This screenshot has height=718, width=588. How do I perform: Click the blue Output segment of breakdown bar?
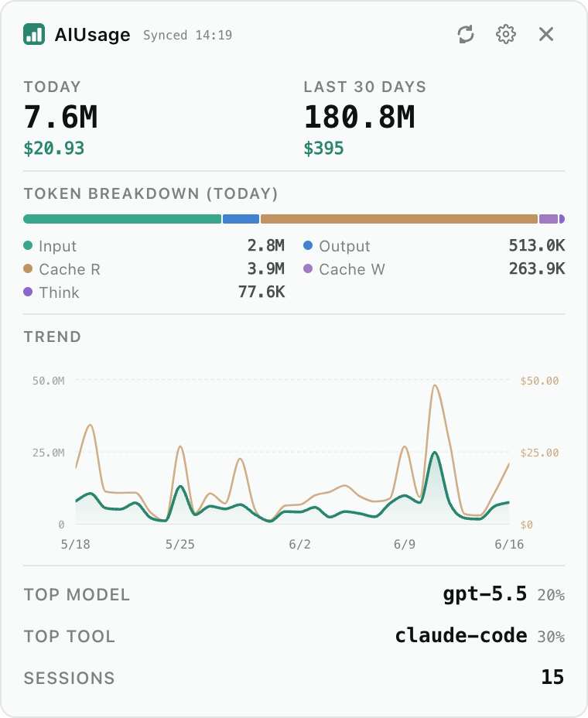241,219
